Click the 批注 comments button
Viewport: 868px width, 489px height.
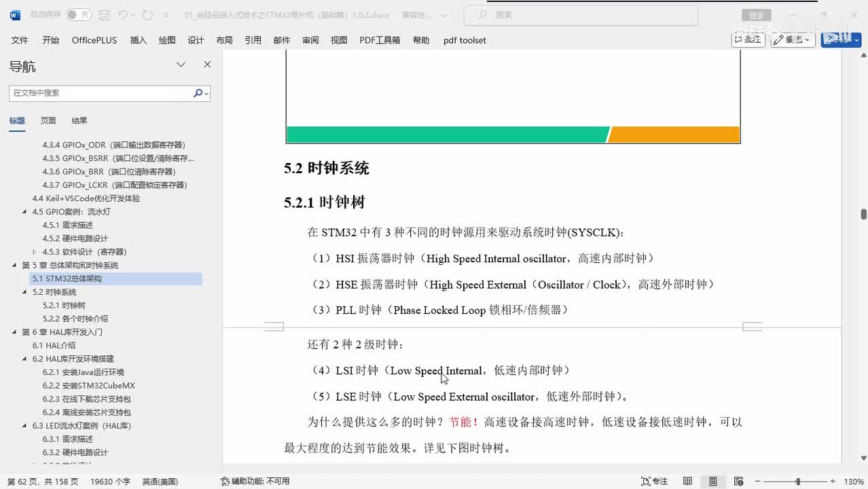click(x=748, y=40)
